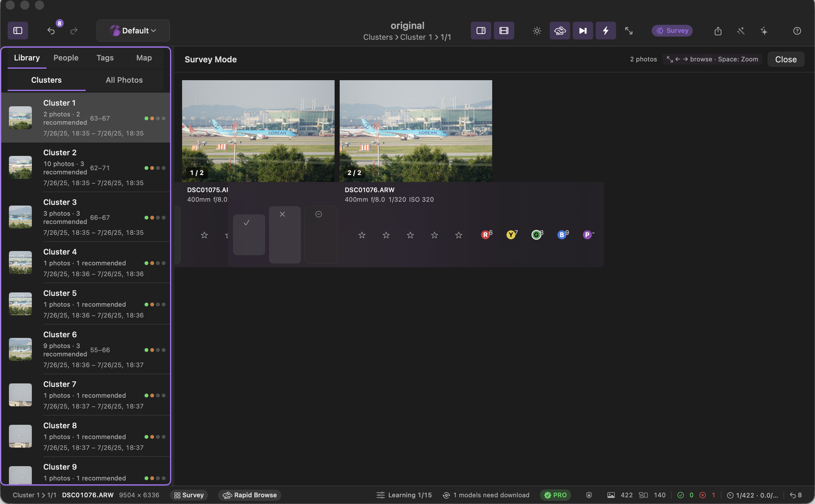
Task: Click the 1/422 progress clock indicator
Action: tap(752, 495)
